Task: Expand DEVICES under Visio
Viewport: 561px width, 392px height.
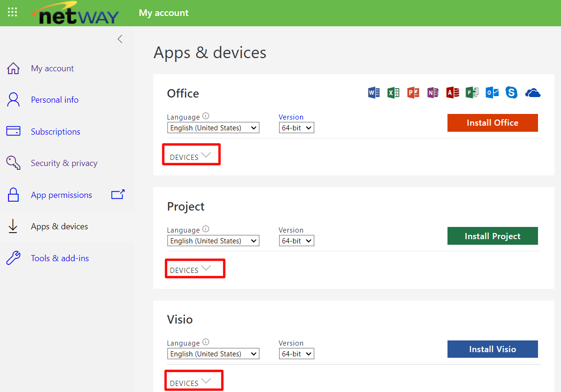Action: point(190,383)
